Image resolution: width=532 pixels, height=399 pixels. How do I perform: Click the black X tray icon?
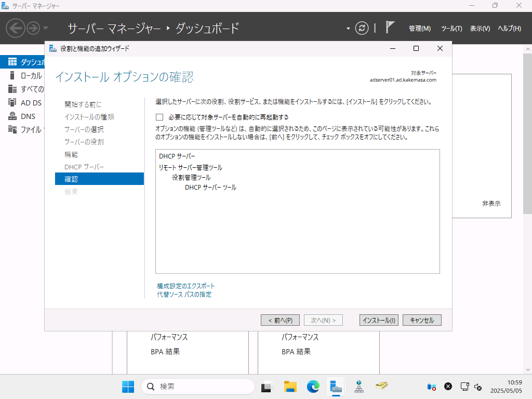pyautogui.click(x=448, y=387)
